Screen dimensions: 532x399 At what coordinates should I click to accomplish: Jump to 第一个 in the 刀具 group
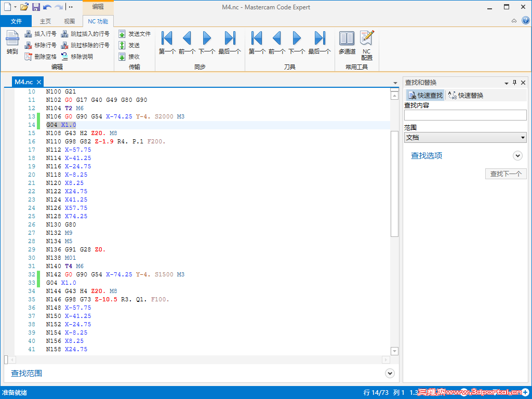(257, 43)
